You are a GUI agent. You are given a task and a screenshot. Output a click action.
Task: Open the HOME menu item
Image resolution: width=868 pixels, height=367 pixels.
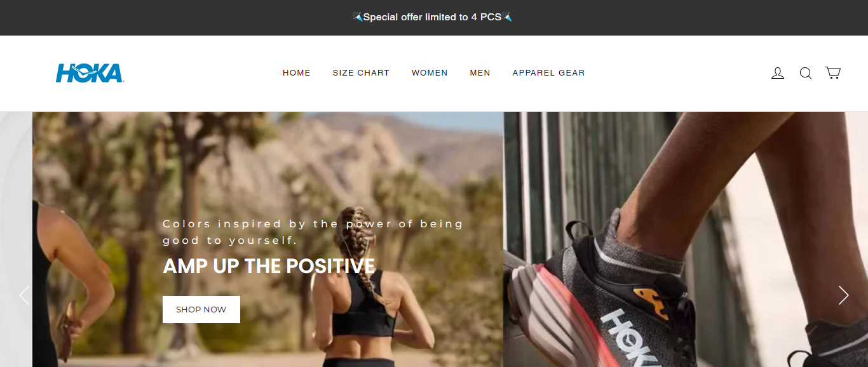[297, 73]
